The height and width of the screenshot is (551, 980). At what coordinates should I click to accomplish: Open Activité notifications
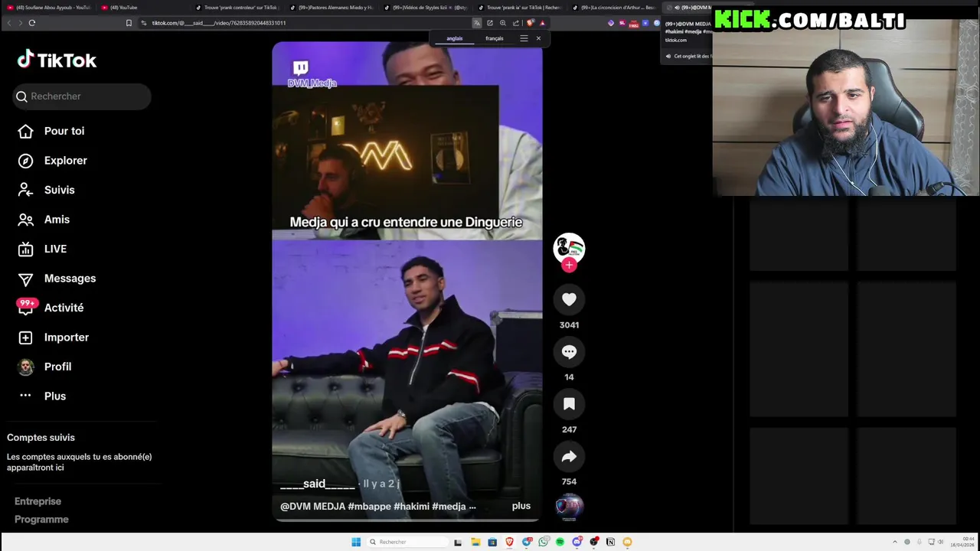pyautogui.click(x=64, y=308)
